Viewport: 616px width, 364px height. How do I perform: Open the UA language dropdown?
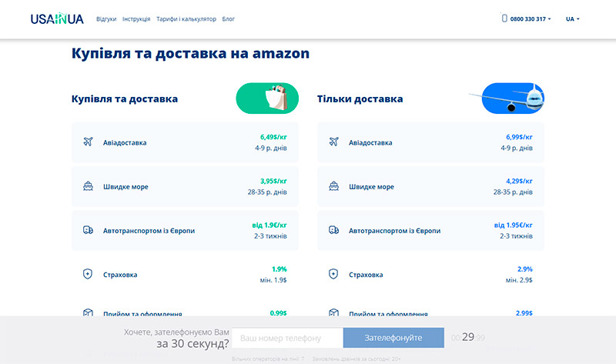point(573,18)
